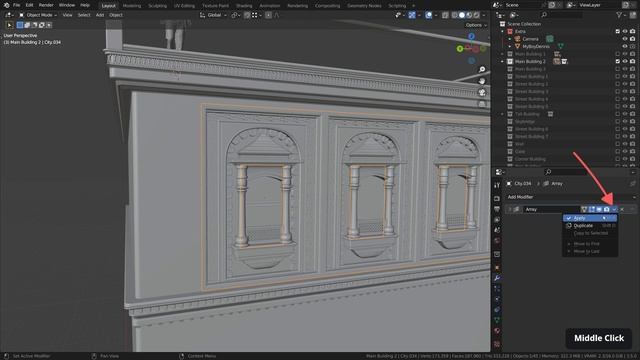Image resolution: width=640 pixels, height=360 pixels.
Task: Open the File menu
Action: (16, 5)
